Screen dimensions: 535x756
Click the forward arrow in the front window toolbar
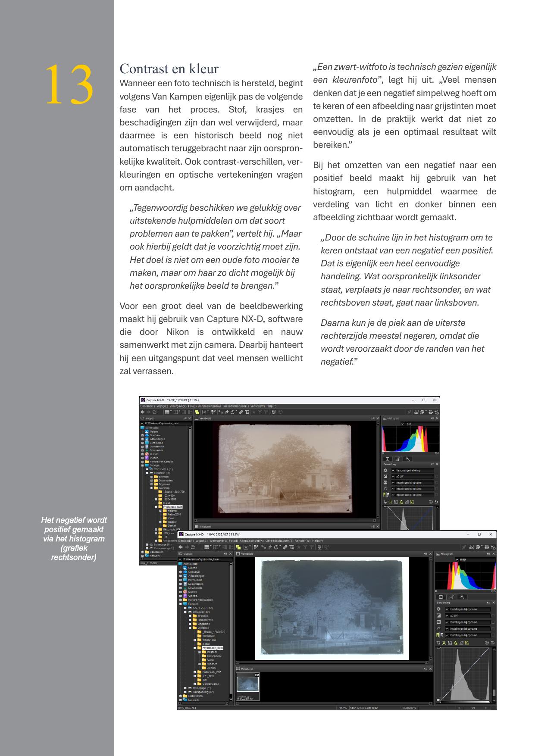pyautogui.click(x=187, y=547)
